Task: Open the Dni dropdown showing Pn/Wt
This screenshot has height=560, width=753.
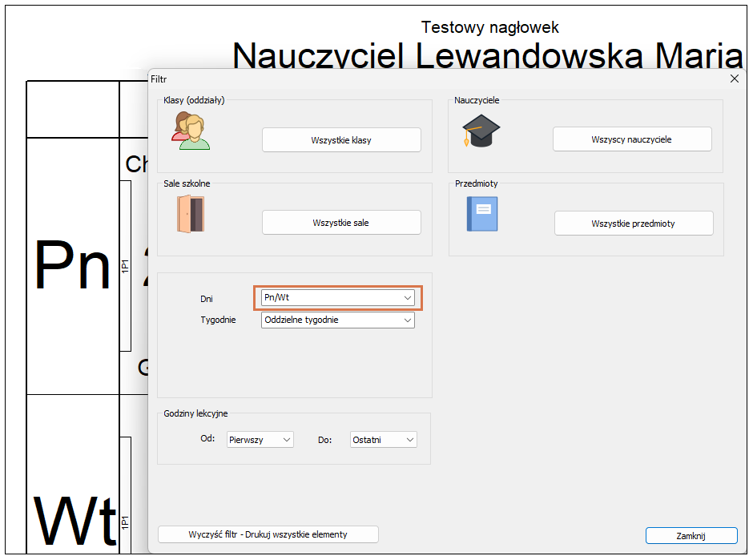Action: (x=337, y=298)
